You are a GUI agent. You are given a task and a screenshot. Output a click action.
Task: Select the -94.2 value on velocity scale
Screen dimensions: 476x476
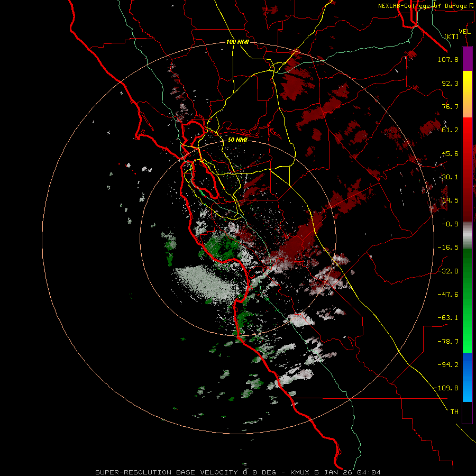point(448,365)
